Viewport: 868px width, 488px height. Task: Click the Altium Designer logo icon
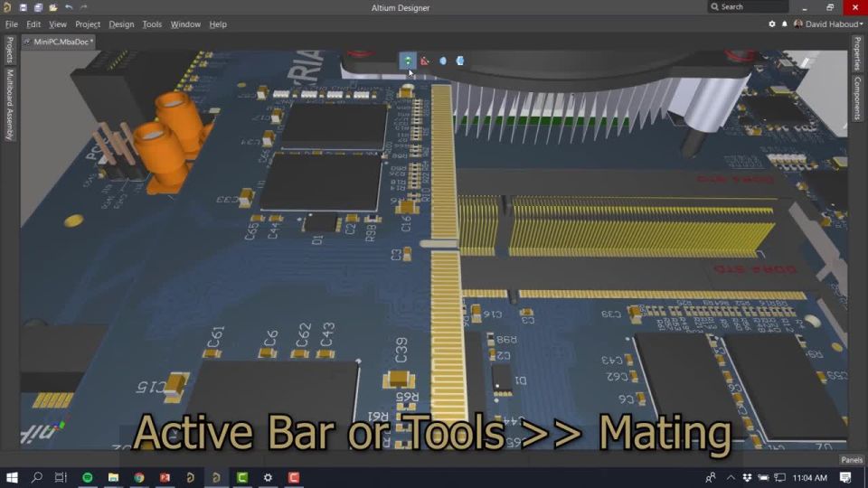tap(7, 7)
